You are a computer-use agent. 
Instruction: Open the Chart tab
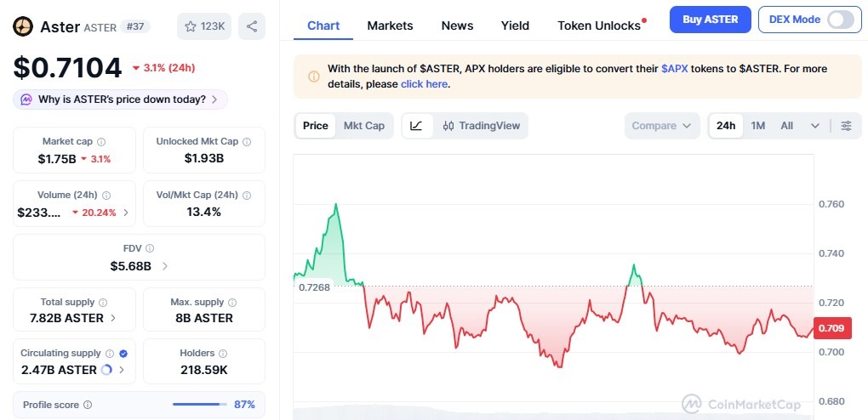[x=323, y=26]
